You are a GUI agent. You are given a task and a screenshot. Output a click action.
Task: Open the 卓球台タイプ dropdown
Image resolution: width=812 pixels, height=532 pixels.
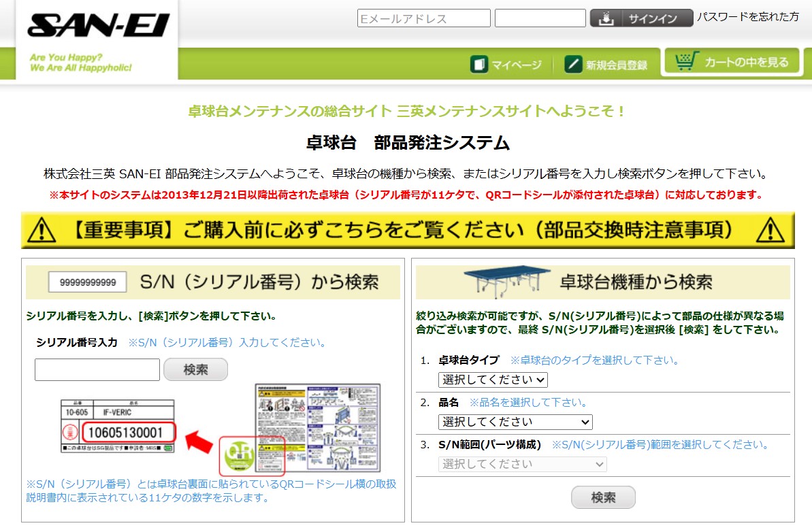click(x=493, y=380)
